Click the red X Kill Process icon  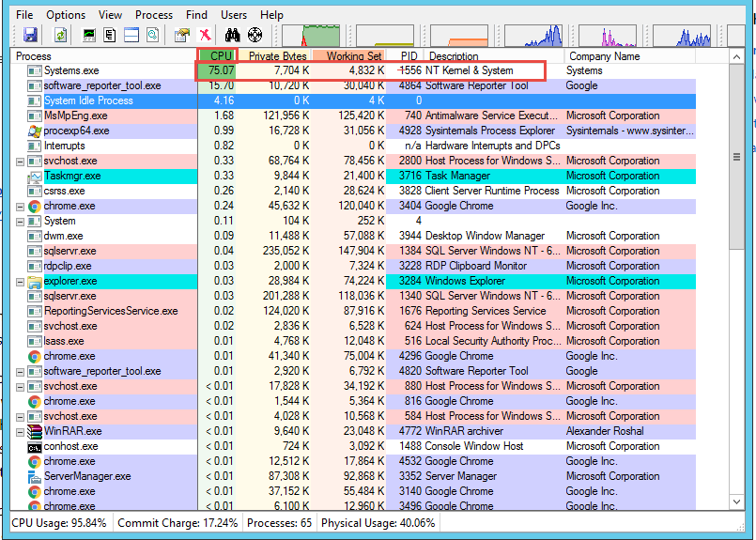point(206,35)
